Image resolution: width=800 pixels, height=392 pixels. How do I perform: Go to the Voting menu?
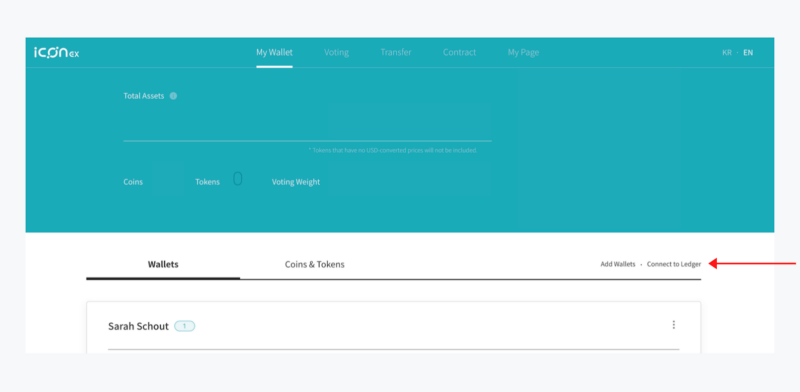click(x=336, y=53)
